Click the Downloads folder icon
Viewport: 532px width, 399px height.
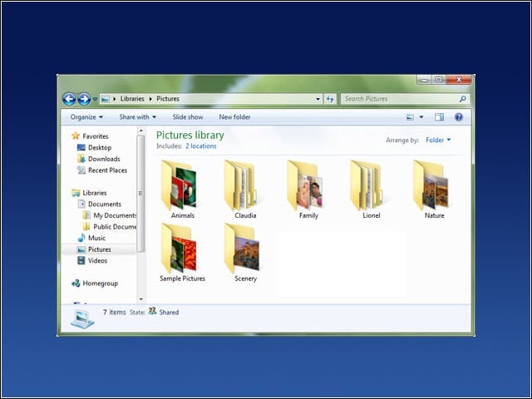(81, 159)
